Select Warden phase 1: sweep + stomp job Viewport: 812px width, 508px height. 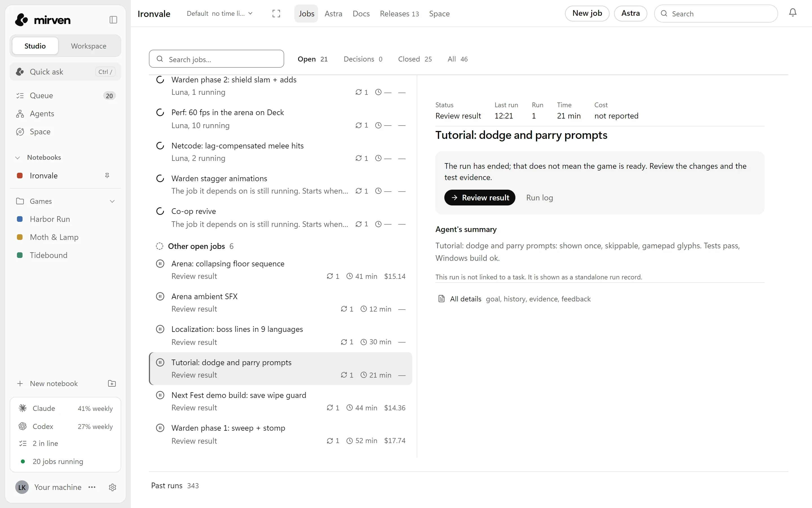click(x=281, y=434)
